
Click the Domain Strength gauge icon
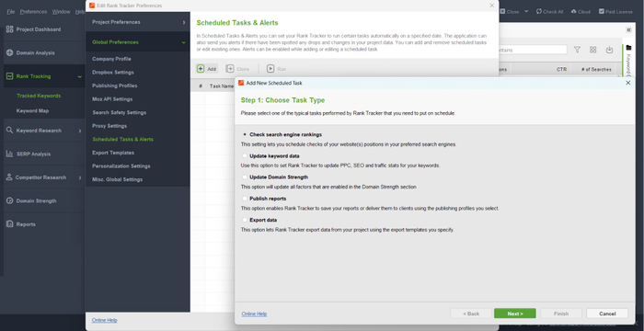[9, 200]
